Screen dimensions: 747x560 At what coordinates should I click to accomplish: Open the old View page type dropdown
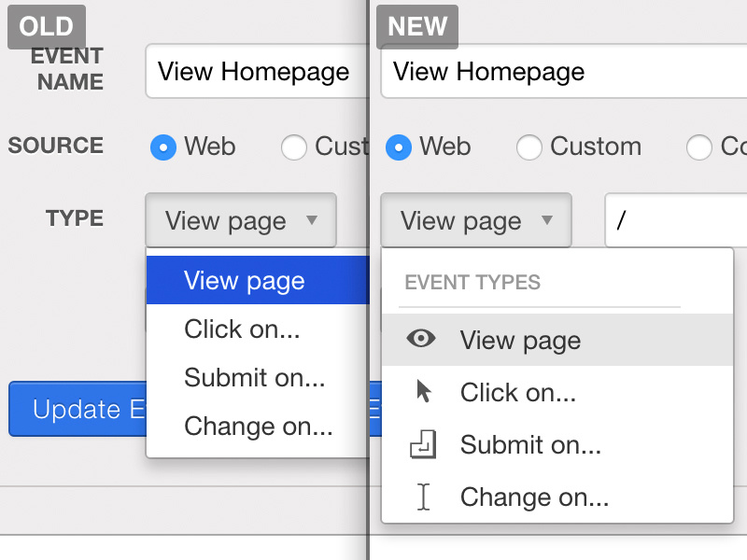(x=241, y=220)
